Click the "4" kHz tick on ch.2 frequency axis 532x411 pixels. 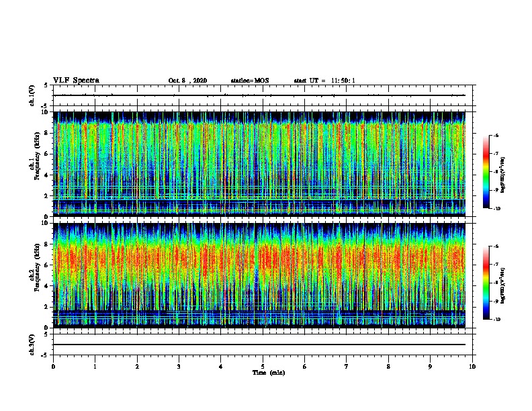(x=46, y=286)
